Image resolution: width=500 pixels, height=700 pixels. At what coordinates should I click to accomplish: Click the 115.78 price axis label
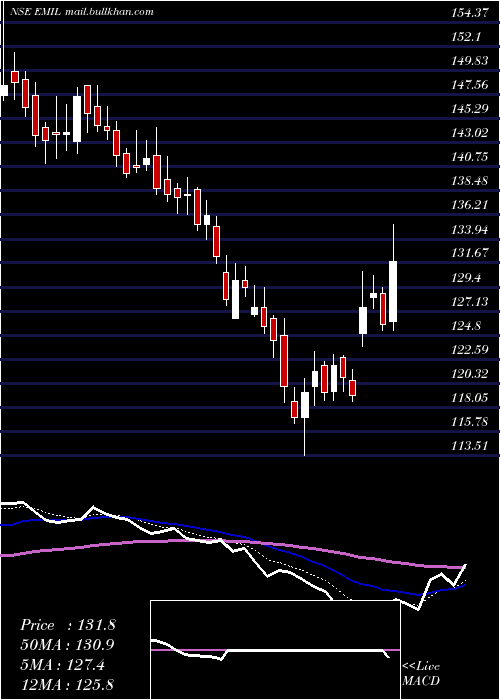click(x=469, y=422)
